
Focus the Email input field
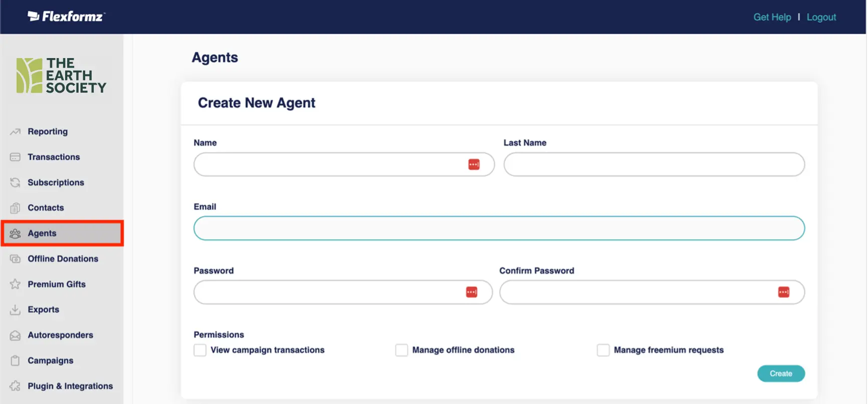click(499, 228)
